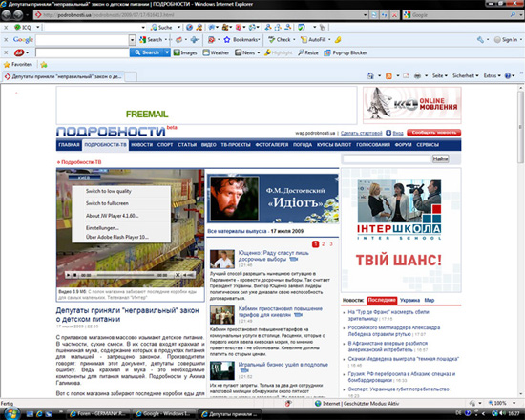Open the Weather toolbar button
525x420 pixels.
click(216, 52)
